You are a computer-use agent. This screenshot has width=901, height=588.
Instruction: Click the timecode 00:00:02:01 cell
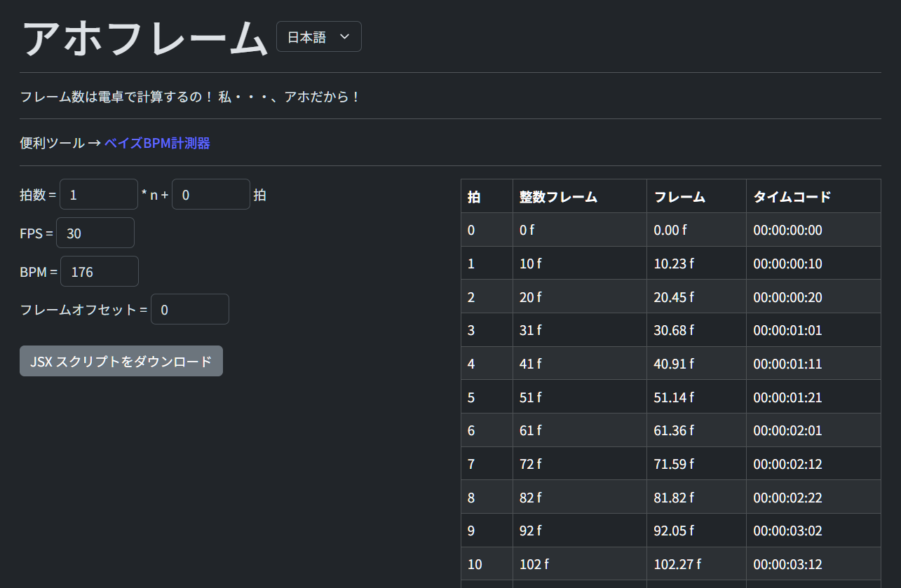787,430
